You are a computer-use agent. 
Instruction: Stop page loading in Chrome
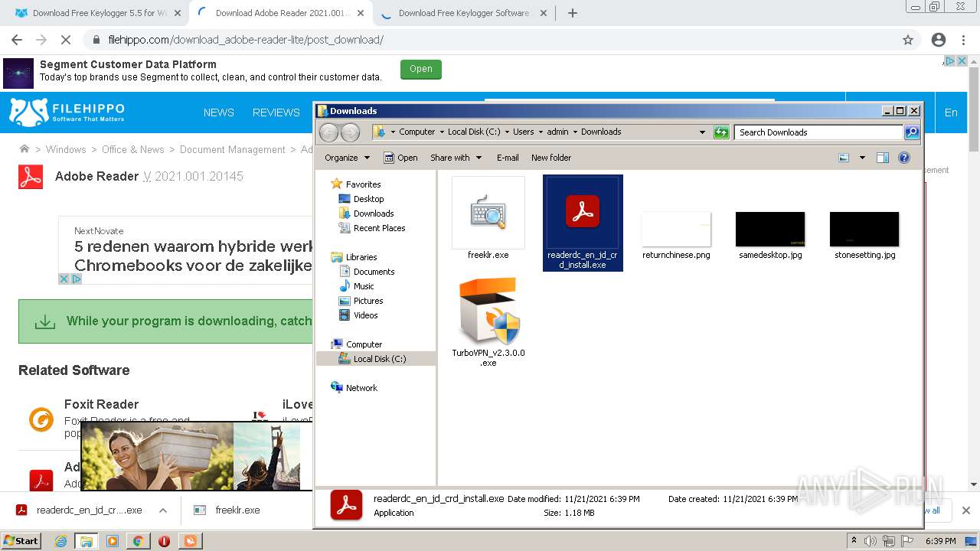[x=66, y=40]
